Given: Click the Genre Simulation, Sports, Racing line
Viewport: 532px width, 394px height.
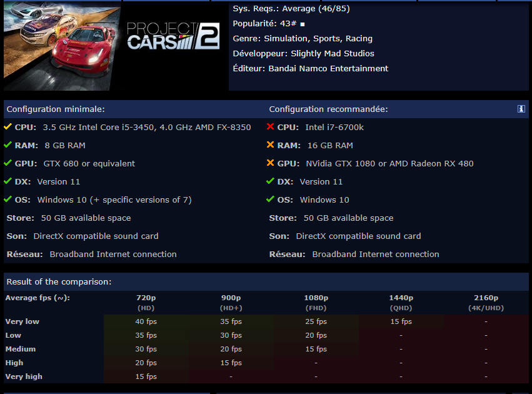Looking at the screenshot, I should tap(303, 39).
